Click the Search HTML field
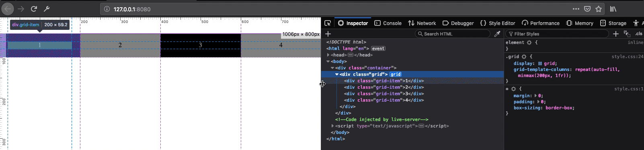The width and height of the screenshot is (644, 150). click(x=453, y=34)
